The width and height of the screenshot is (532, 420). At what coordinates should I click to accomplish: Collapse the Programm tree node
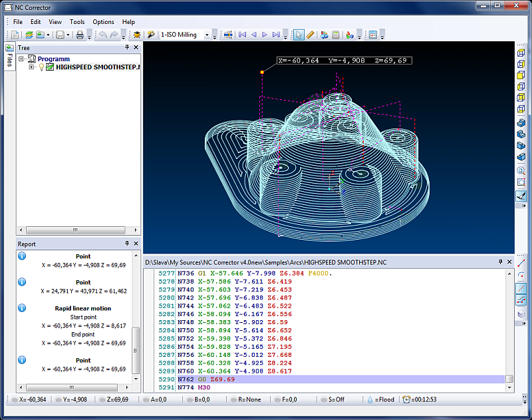tap(22, 59)
